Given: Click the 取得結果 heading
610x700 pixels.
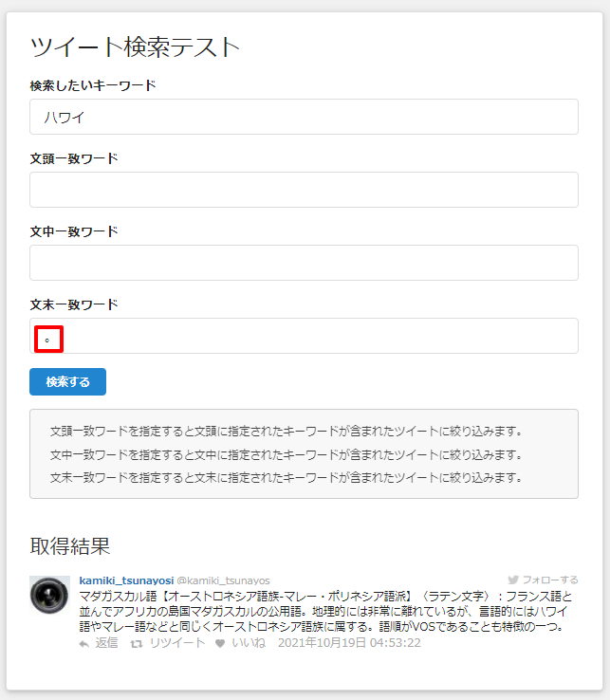Looking at the screenshot, I should (x=70, y=545).
